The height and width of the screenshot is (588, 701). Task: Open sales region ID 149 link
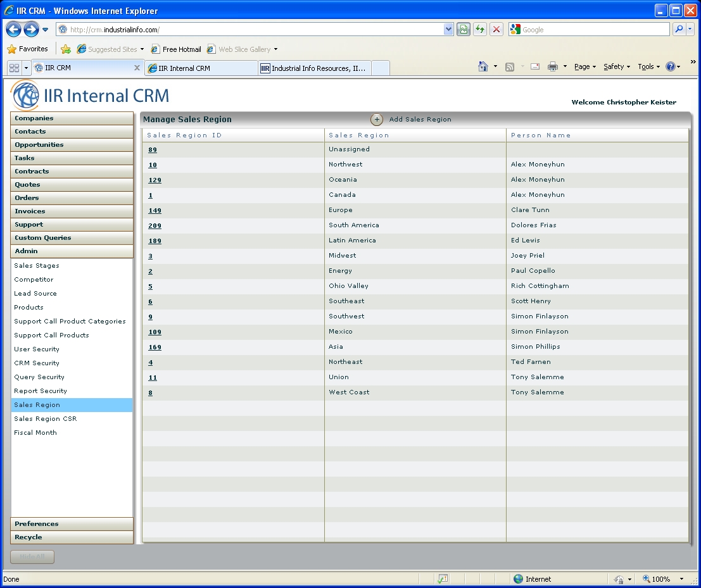155,211
